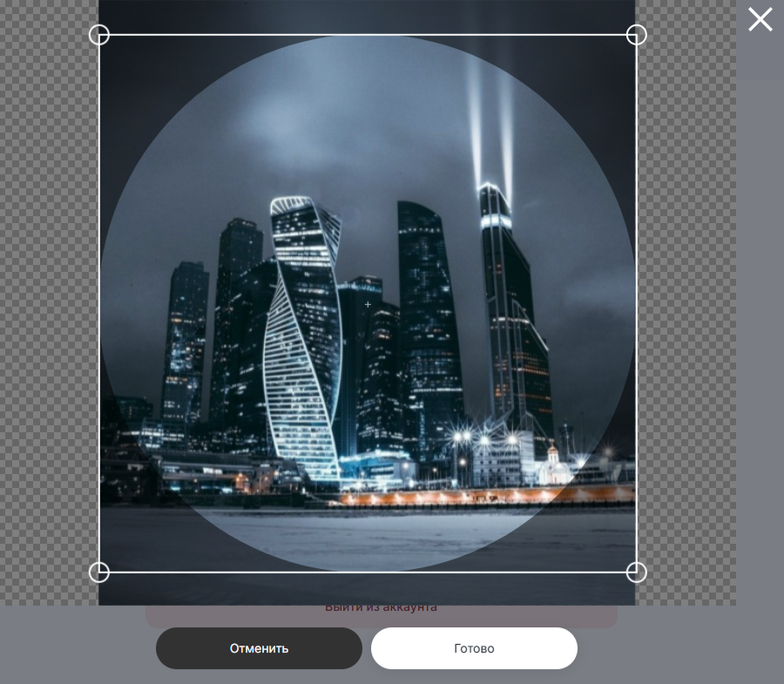Click the crosshair at crop center
Image resolution: width=784 pixels, height=684 pixels.
click(x=368, y=304)
